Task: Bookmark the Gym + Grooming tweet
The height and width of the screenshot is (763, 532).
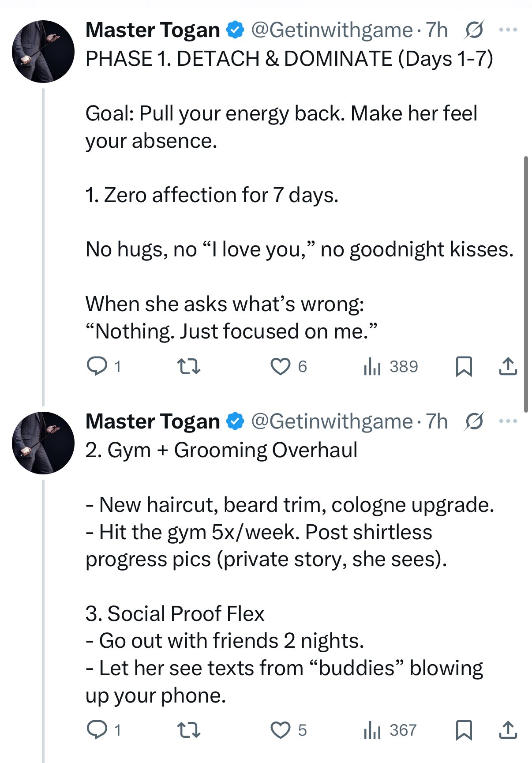Action: [464, 730]
